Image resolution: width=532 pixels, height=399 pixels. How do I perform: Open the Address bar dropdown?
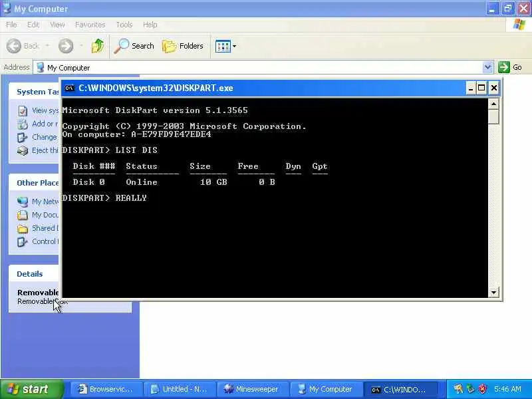487,67
